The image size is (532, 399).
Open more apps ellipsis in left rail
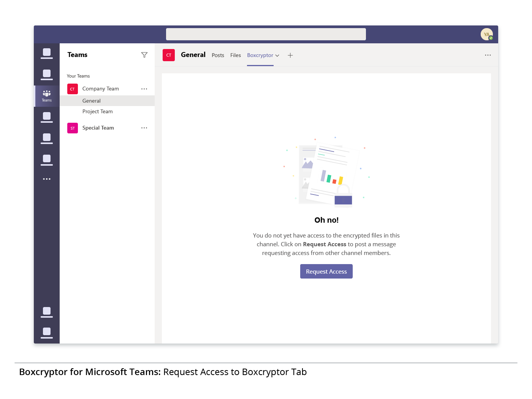point(47,179)
